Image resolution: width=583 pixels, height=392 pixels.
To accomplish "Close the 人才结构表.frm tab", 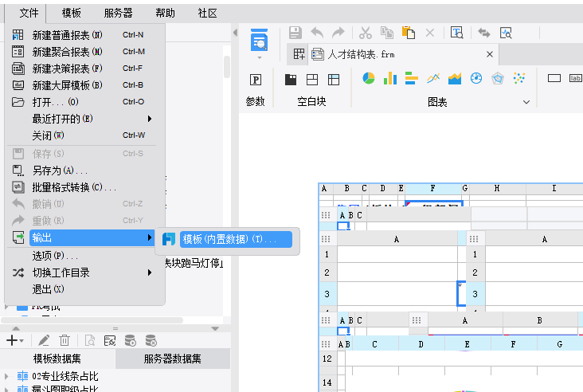I will [x=490, y=54].
